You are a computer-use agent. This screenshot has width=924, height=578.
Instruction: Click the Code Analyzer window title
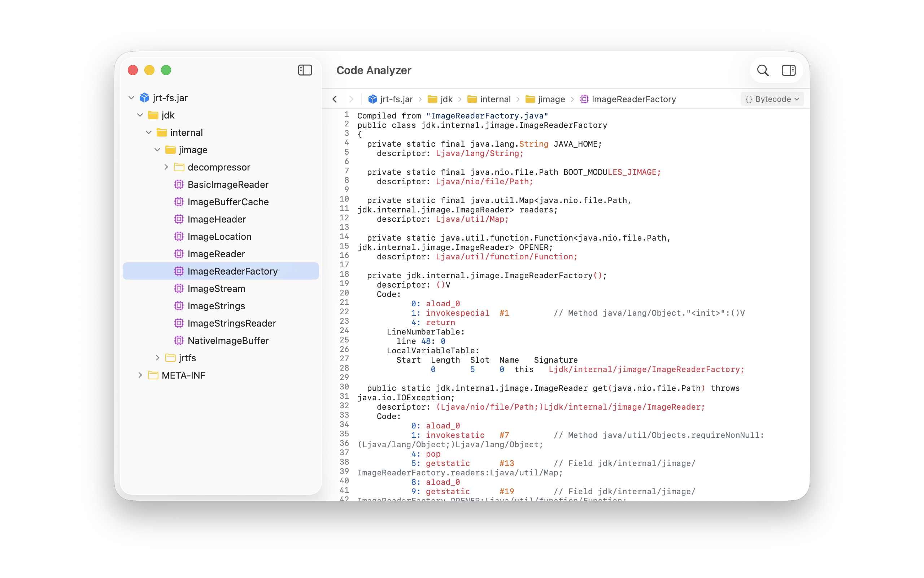(374, 70)
